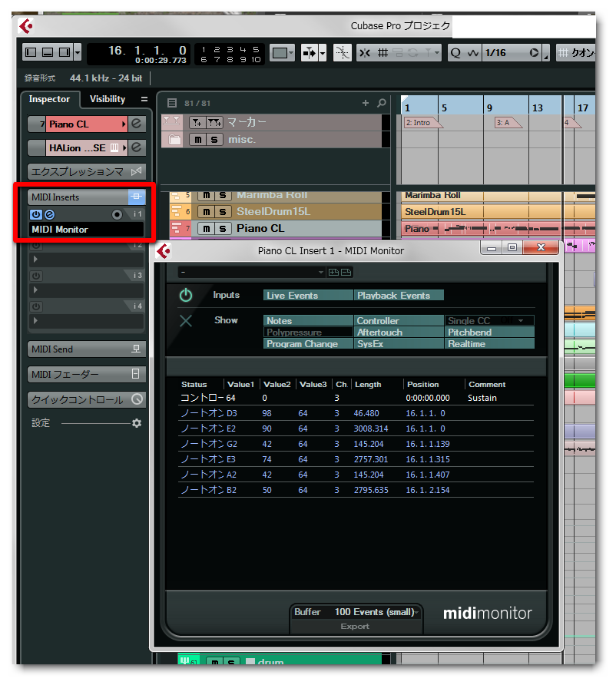Select the note-on D3 event row
This screenshot has width=616, height=685.
click(356, 413)
